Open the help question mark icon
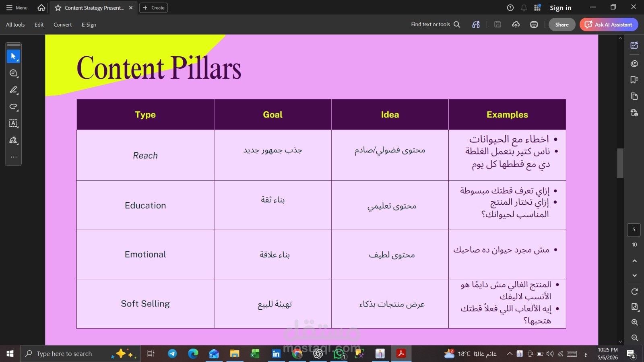This screenshot has height=362, width=644. pyautogui.click(x=510, y=8)
